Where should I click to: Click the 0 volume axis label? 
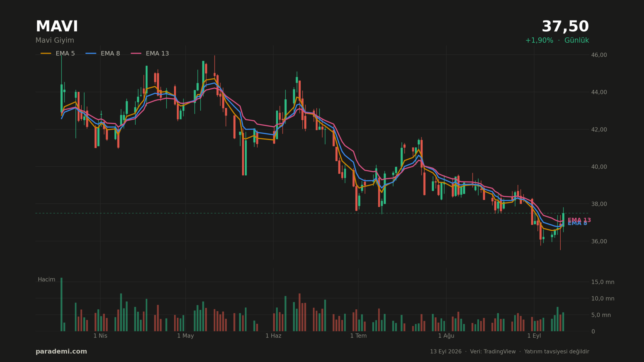[593, 331]
